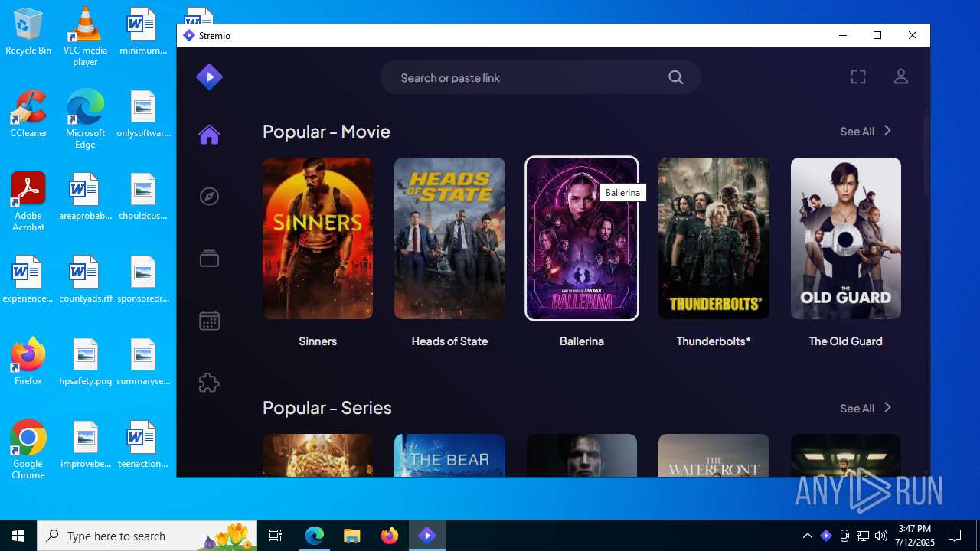Select the Adobe Acrobat desktop icon
This screenshot has height=551, width=980.
28,202
